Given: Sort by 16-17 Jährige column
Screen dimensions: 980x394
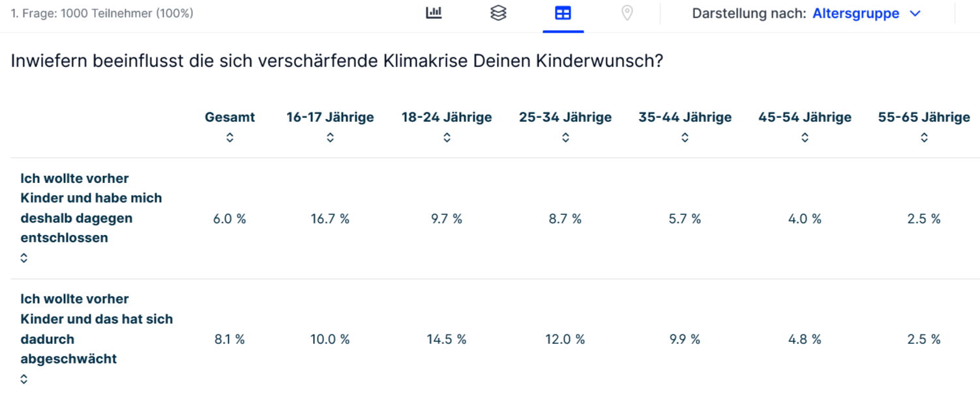Looking at the screenshot, I should click(x=330, y=137).
